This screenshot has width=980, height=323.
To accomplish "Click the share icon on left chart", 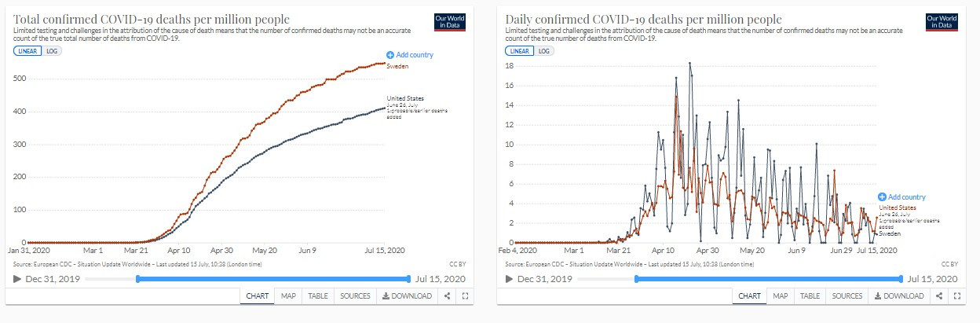I will tap(447, 296).
